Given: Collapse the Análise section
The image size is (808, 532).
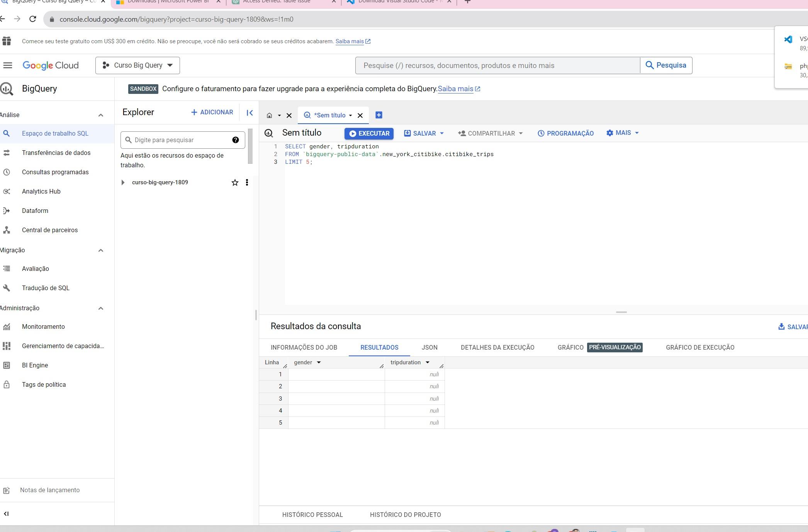Looking at the screenshot, I should 101,115.
